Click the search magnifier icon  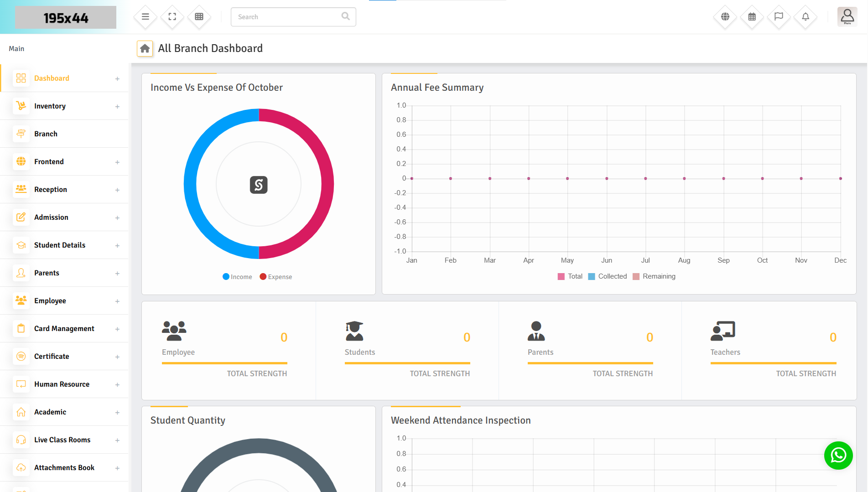[x=346, y=16]
